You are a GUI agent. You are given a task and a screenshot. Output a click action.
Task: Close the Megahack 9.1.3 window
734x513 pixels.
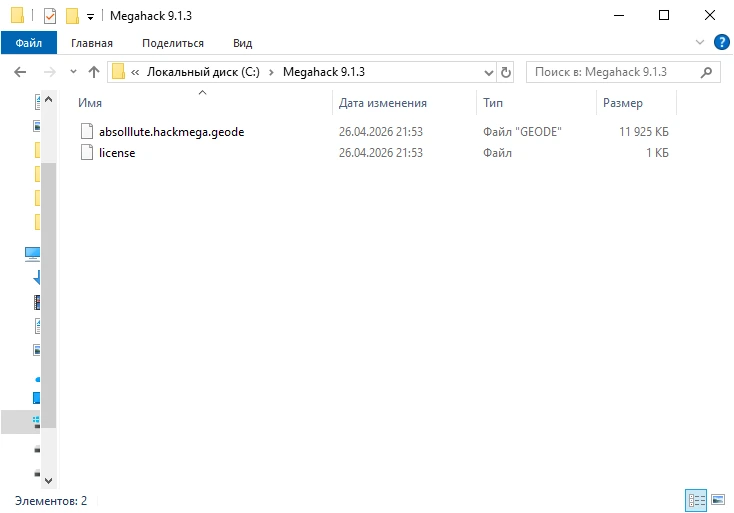(x=710, y=15)
